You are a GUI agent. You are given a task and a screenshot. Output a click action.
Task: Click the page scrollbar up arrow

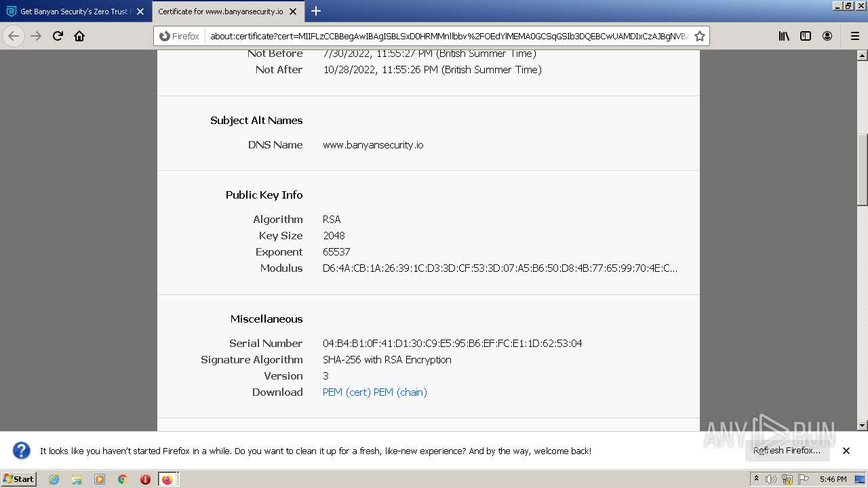tap(863, 56)
